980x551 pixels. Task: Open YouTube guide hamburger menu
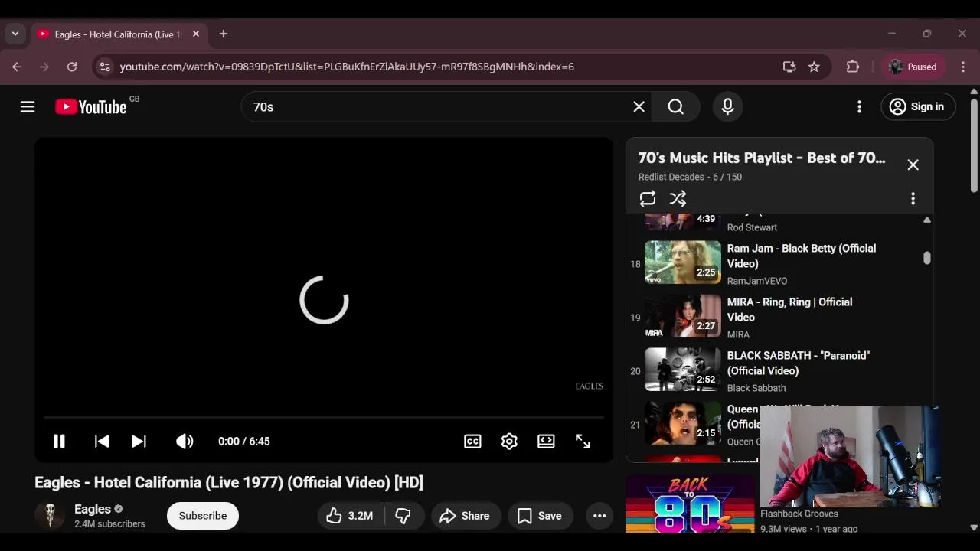(28, 106)
